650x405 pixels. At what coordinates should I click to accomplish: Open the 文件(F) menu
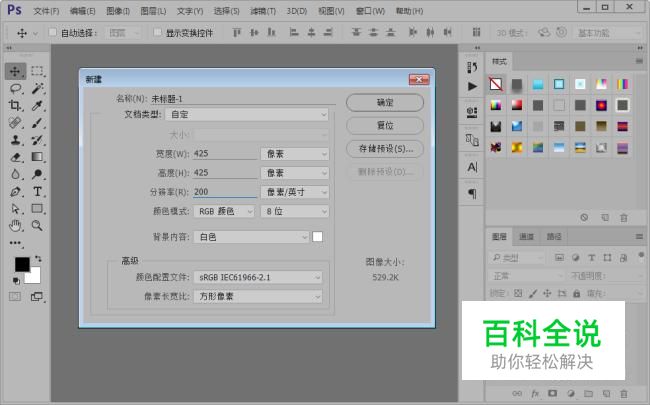click(46, 11)
